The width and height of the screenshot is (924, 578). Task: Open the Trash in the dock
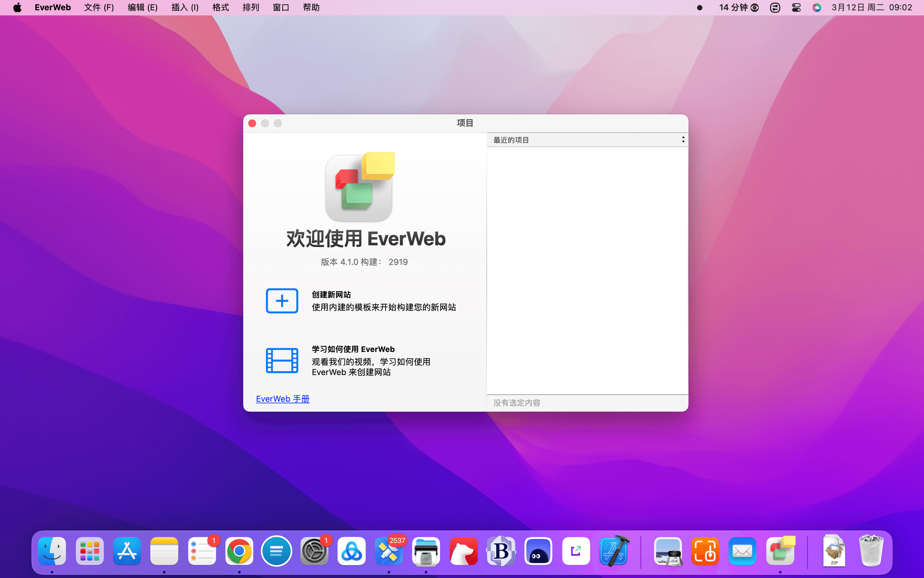coord(871,551)
